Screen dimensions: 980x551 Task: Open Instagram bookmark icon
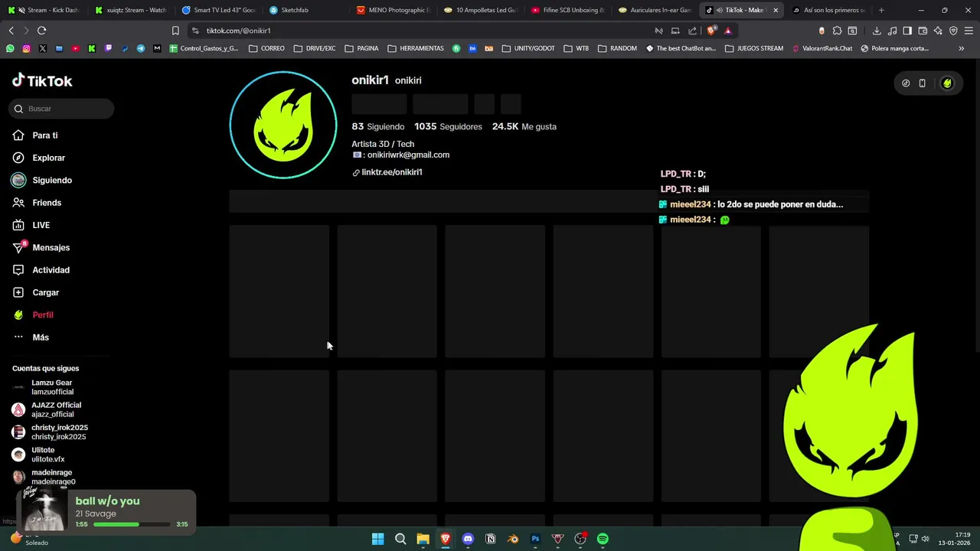tap(26, 48)
